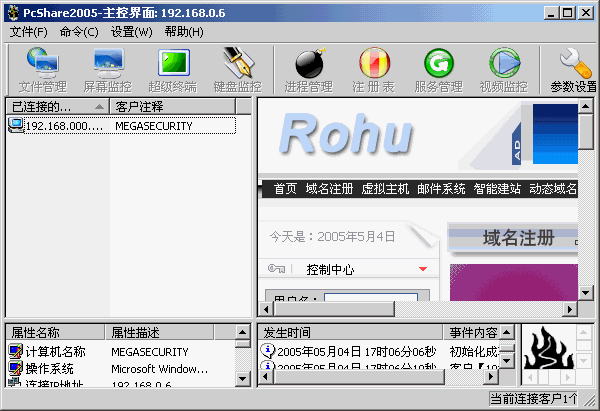Click the 虚拟主机 link in navigation bar
Screen dimensions: 600x411
tap(385, 189)
